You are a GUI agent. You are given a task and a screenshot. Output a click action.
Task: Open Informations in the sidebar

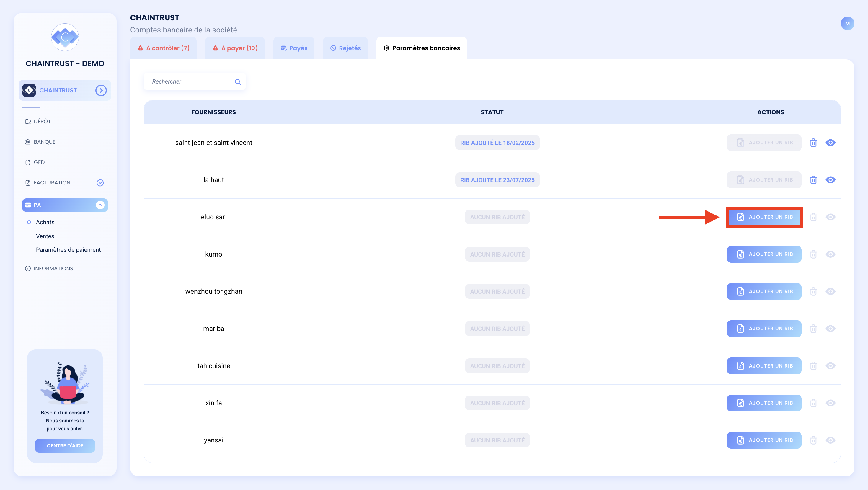[49, 269]
